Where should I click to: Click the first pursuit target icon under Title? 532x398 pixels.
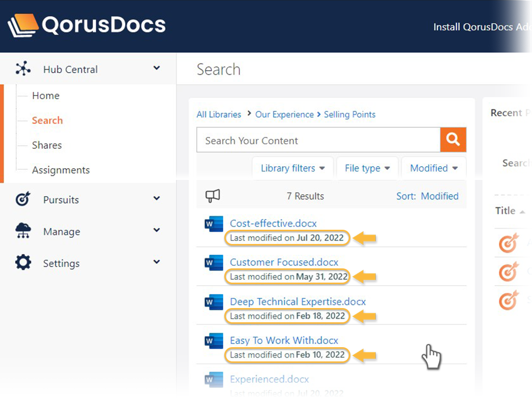[x=509, y=243]
